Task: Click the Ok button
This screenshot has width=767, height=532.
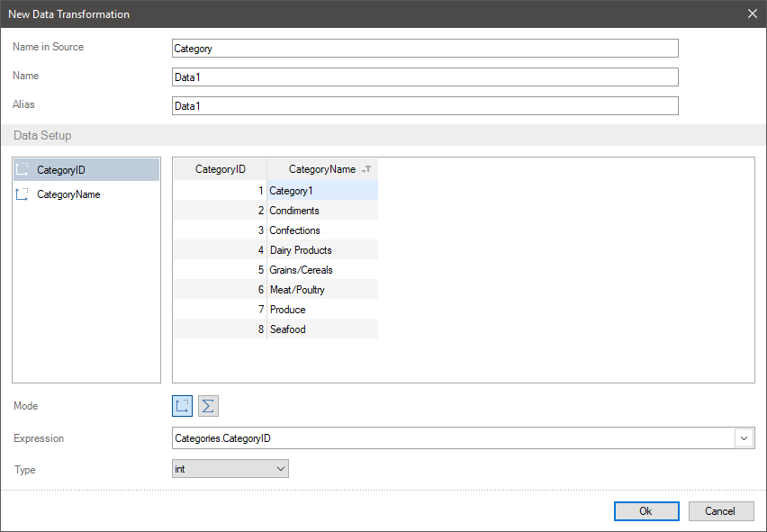Action: (x=646, y=511)
